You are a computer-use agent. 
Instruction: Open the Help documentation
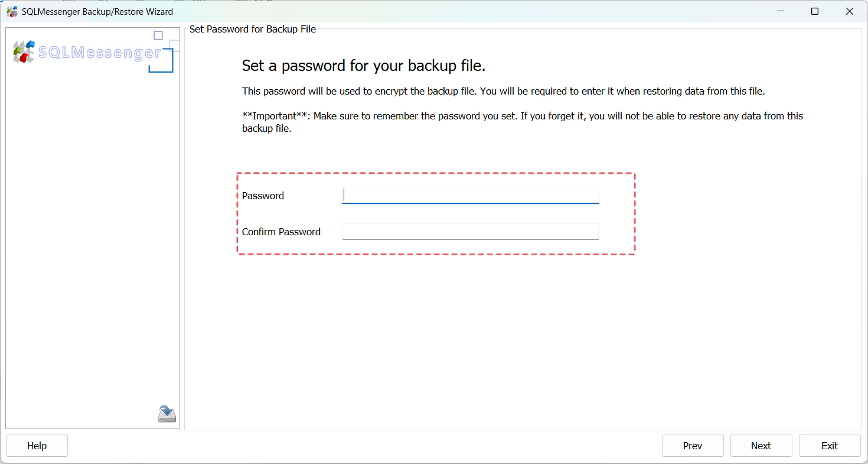[37, 445]
